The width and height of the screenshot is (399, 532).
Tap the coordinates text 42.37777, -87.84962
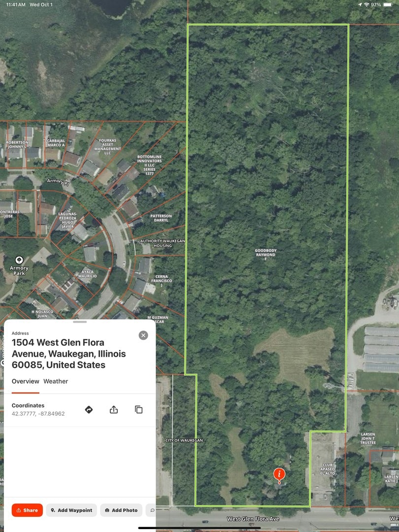pos(38,414)
